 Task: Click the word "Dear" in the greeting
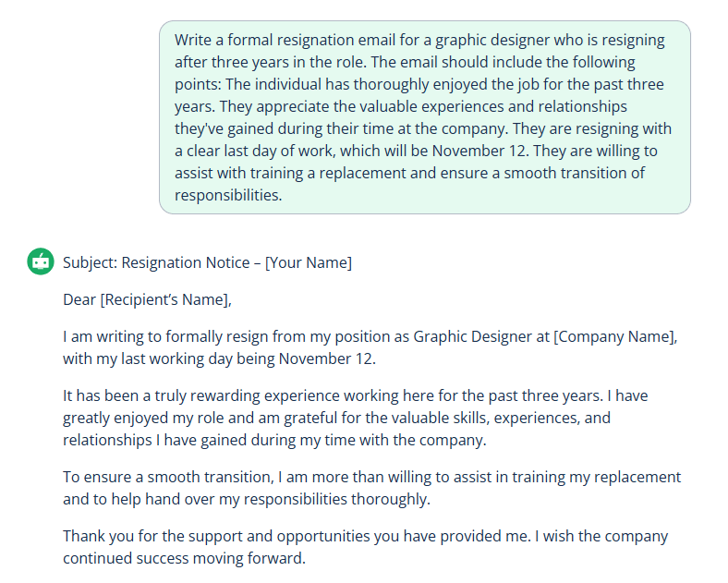(79, 299)
